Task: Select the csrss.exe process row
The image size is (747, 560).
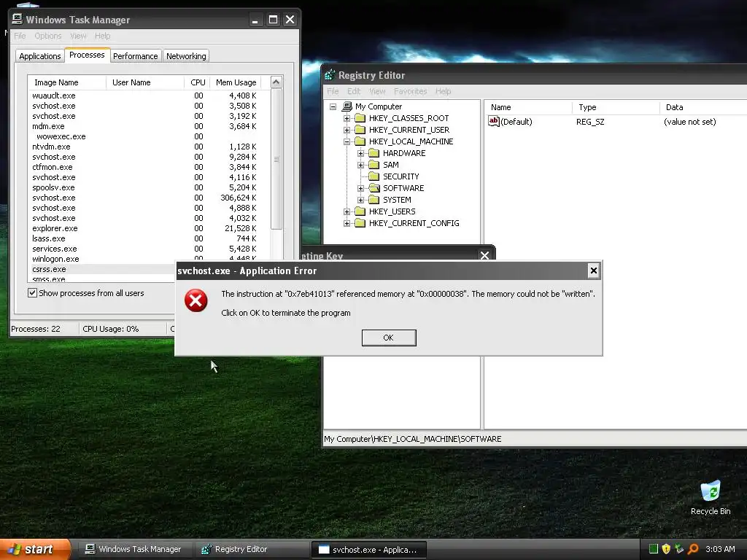Action: pyautogui.click(x=102, y=269)
